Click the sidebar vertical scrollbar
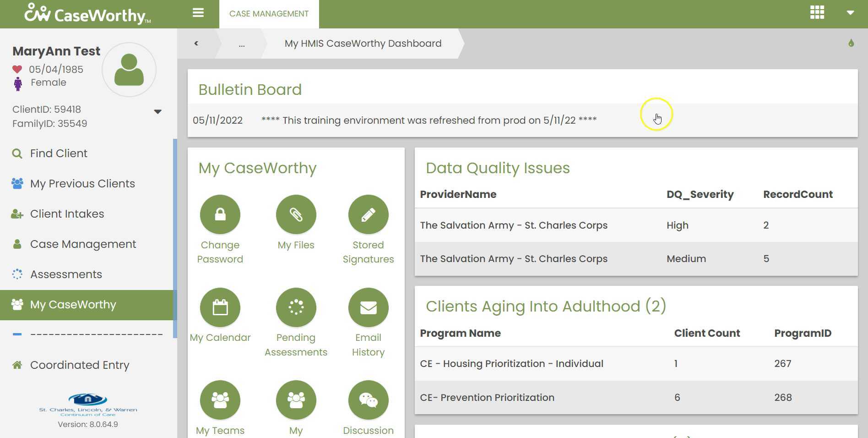The image size is (868, 438). [x=175, y=238]
